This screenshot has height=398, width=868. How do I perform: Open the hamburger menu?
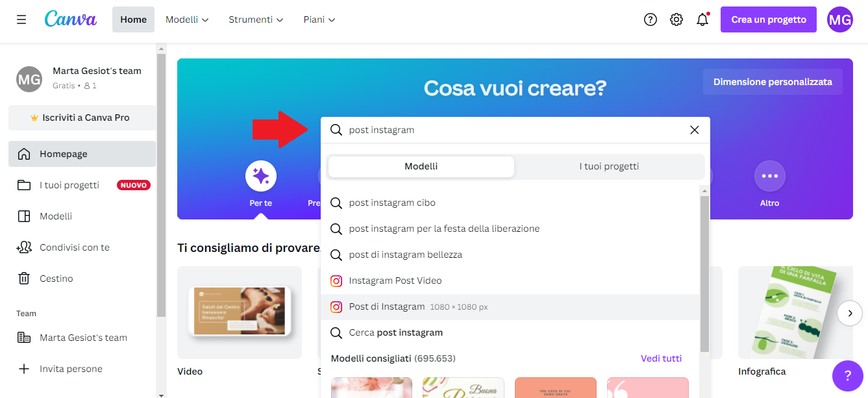[x=21, y=19]
